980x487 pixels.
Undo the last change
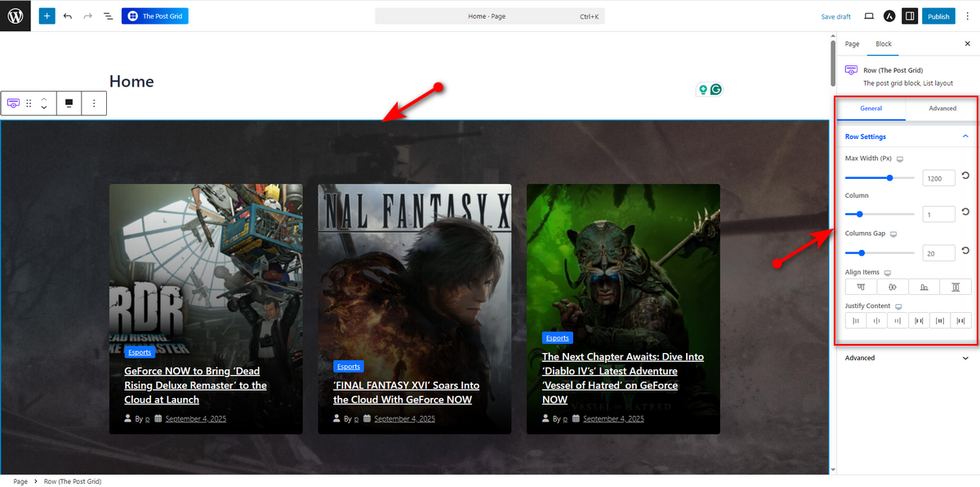(x=68, y=16)
